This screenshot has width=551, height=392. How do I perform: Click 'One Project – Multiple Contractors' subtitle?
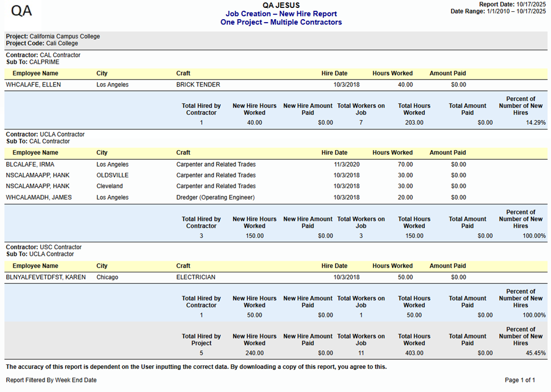[x=281, y=22]
